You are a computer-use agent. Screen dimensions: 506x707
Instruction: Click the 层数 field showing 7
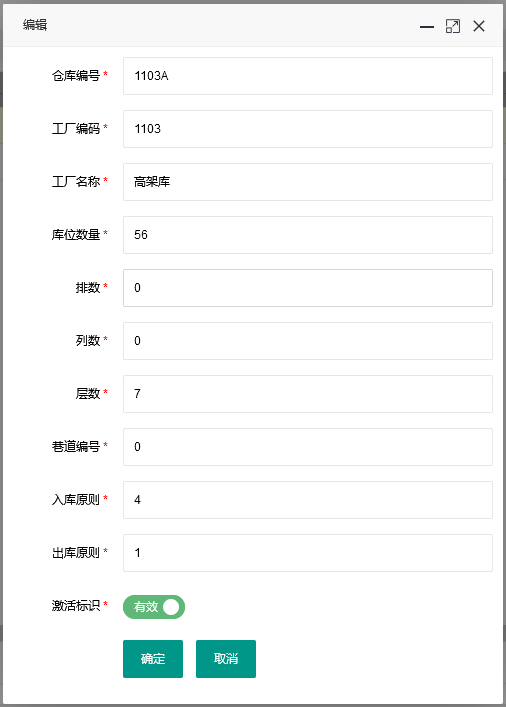[308, 394]
